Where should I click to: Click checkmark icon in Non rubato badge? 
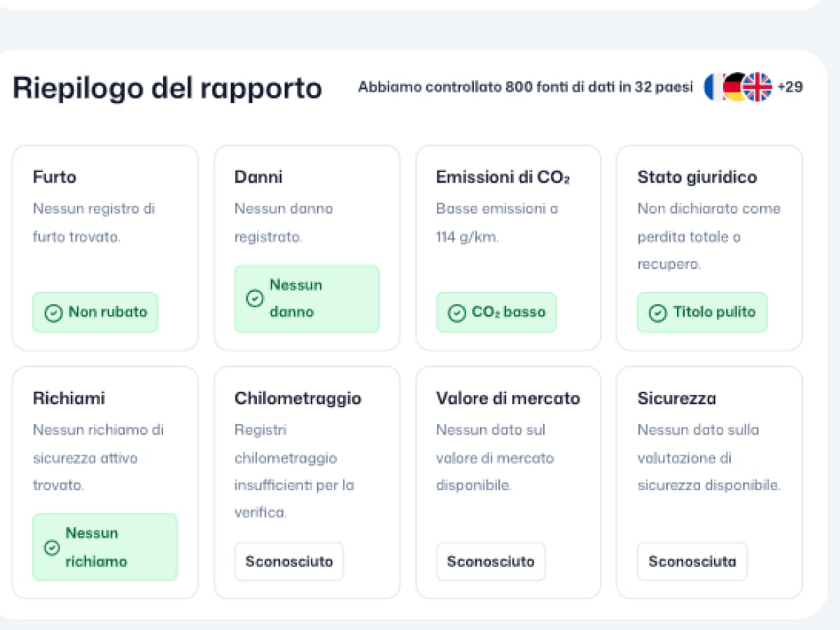(53, 313)
